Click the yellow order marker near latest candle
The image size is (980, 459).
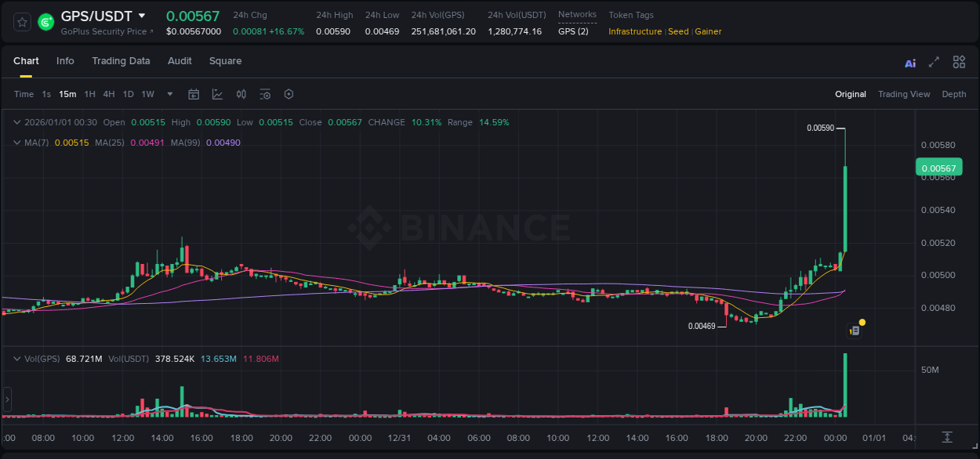862,322
